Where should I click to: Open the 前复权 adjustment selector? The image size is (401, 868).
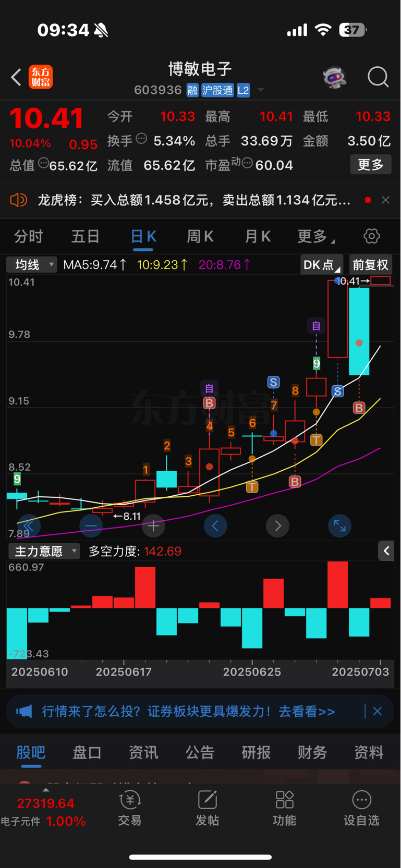(370, 265)
